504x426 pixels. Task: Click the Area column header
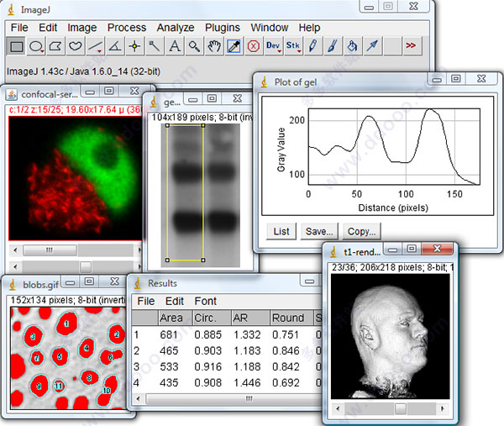coord(175,318)
